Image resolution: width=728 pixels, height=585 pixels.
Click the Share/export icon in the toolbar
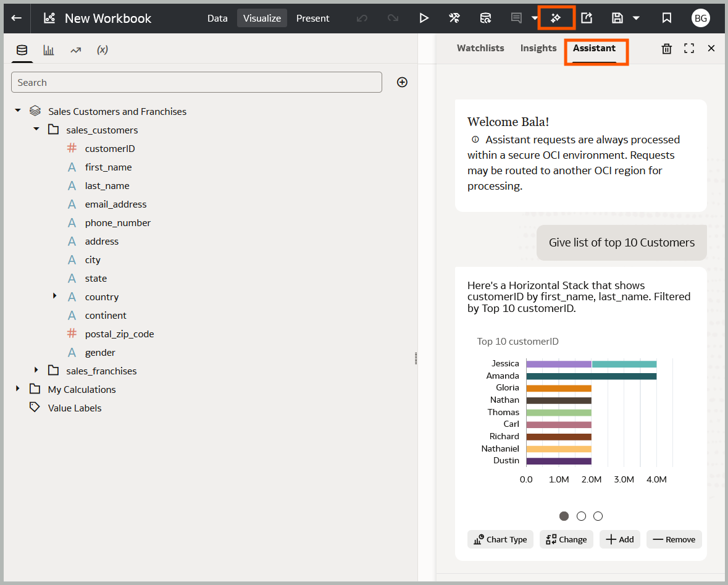point(586,18)
